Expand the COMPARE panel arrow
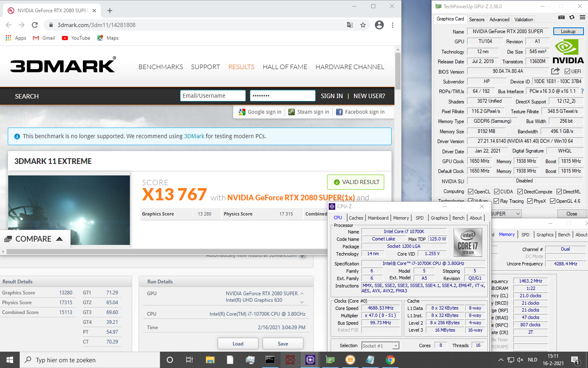The width and height of the screenshot is (588, 368). [60, 239]
